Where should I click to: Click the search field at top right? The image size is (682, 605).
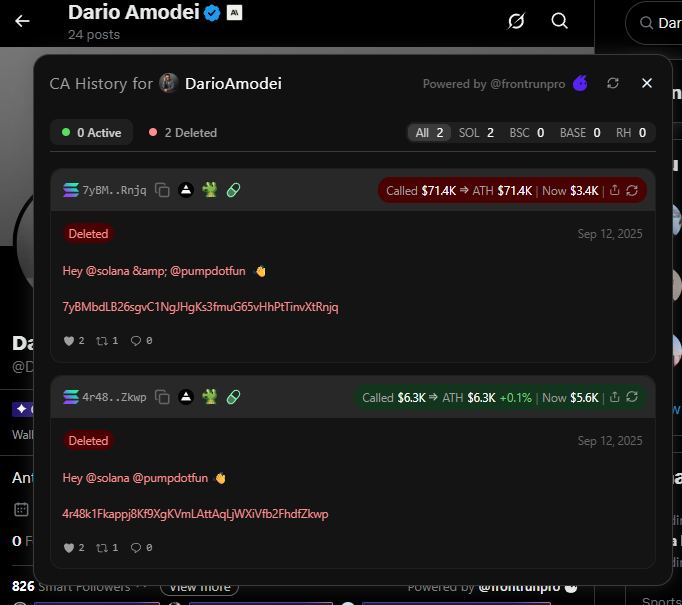point(654,23)
